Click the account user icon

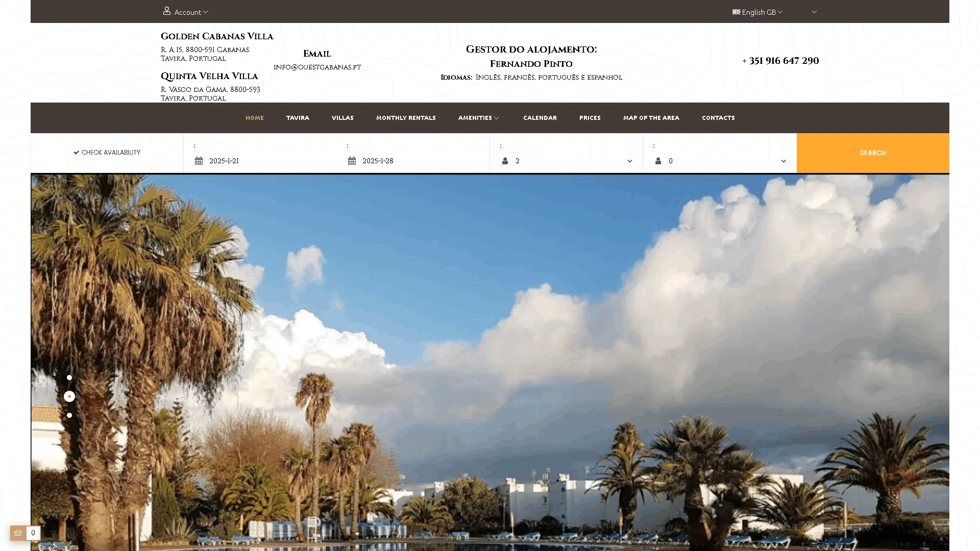(167, 11)
